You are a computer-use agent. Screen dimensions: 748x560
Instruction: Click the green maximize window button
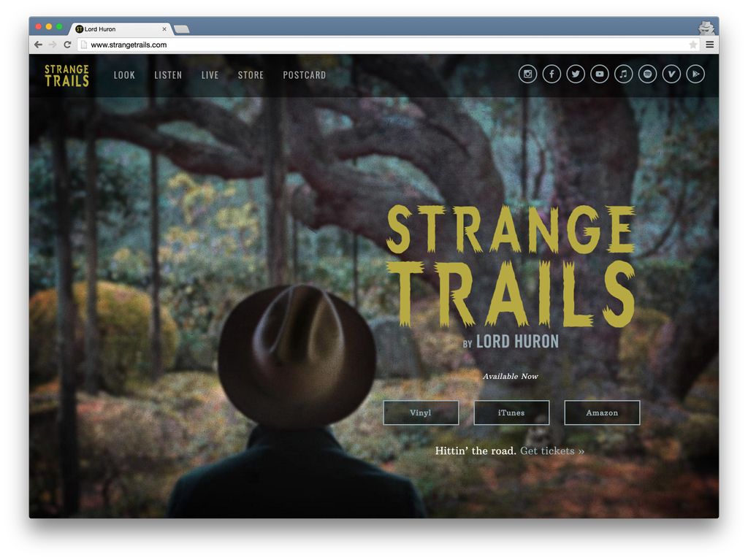(59, 27)
